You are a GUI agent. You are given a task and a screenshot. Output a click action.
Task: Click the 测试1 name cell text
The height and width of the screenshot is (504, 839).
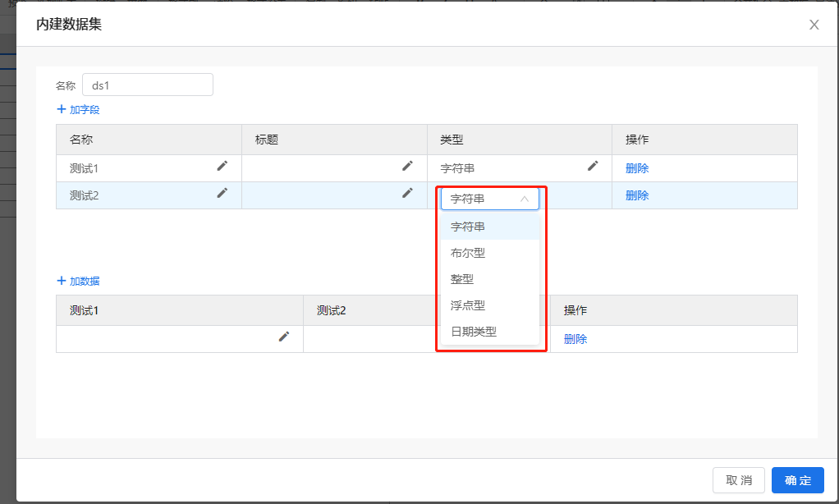coord(84,168)
